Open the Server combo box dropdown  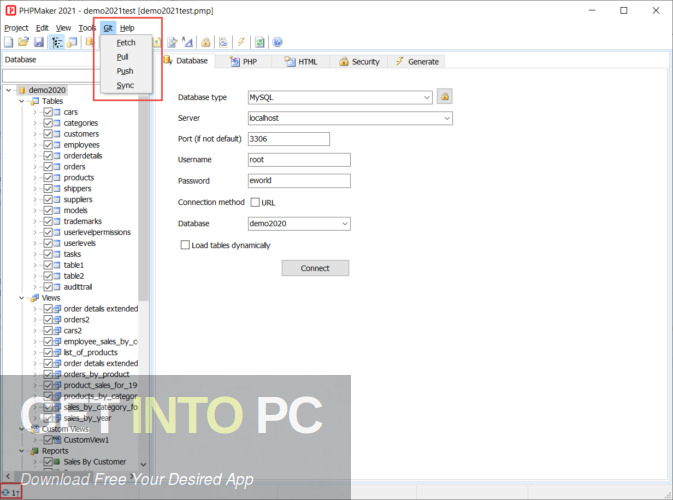[x=447, y=118]
